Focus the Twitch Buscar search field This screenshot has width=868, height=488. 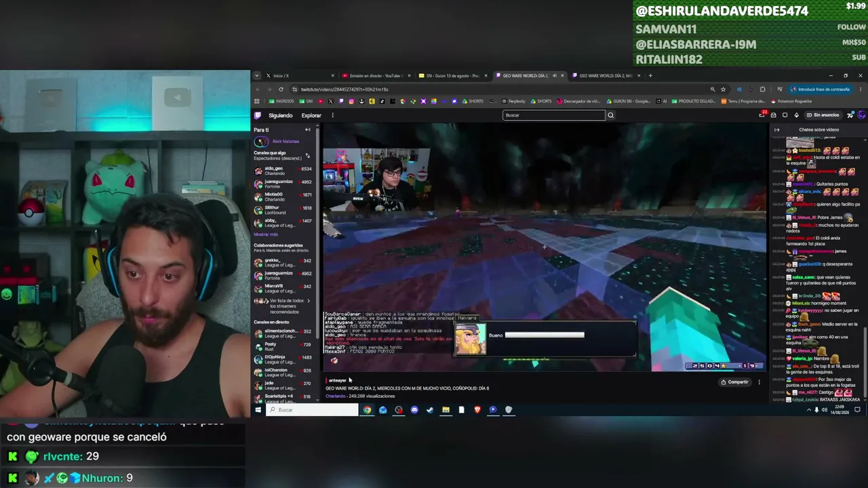pyautogui.click(x=554, y=115)
